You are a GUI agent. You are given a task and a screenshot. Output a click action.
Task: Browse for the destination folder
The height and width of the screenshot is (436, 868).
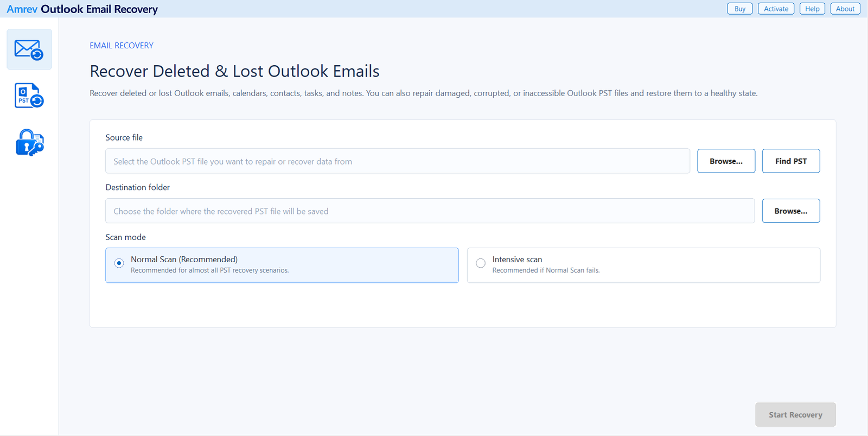point(791,211)
